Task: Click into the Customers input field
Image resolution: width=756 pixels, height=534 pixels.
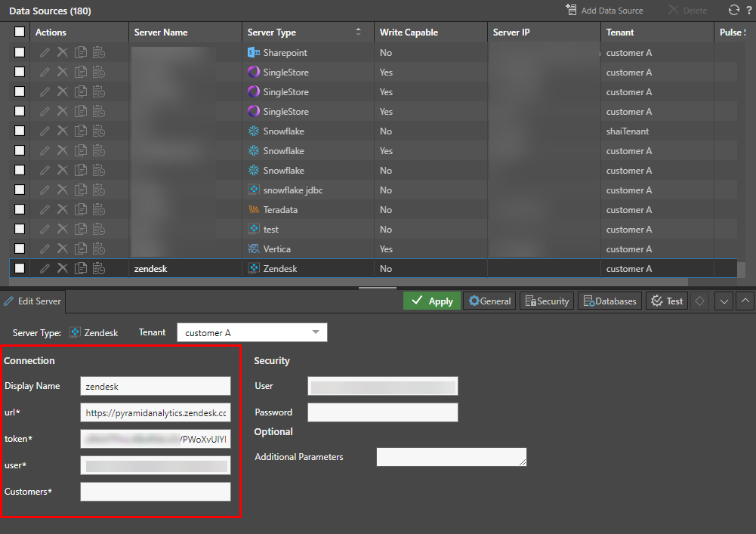Action: [155, 492]
